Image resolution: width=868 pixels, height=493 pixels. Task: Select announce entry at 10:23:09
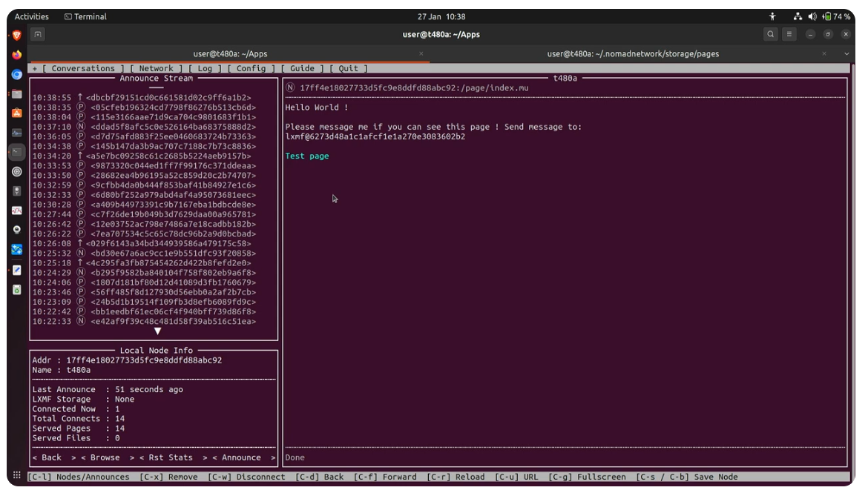pyautogui.click(x=144, y=302)
